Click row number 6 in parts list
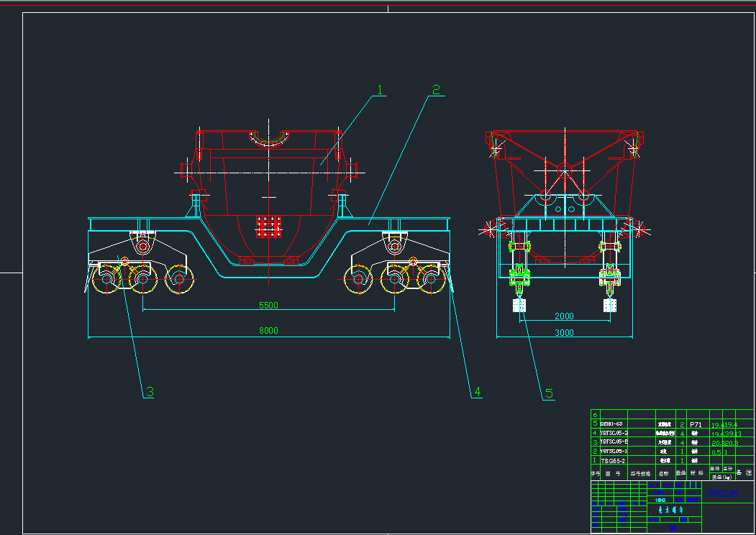 click(595, 414)
